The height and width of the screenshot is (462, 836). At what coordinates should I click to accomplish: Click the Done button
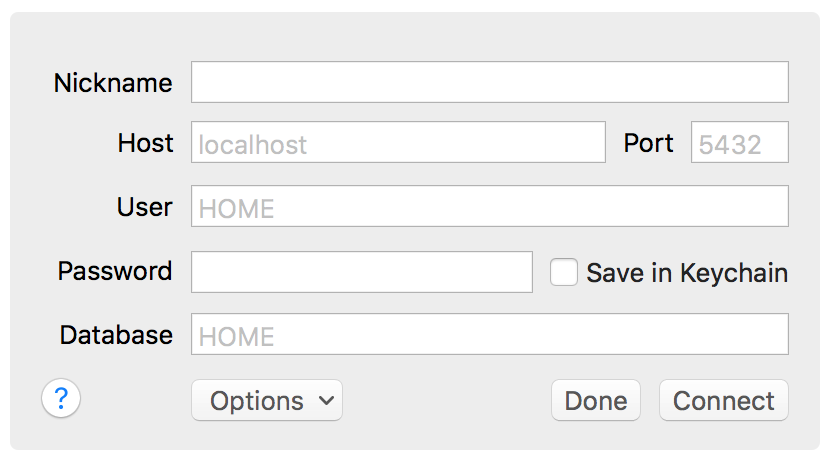(596, 400)
